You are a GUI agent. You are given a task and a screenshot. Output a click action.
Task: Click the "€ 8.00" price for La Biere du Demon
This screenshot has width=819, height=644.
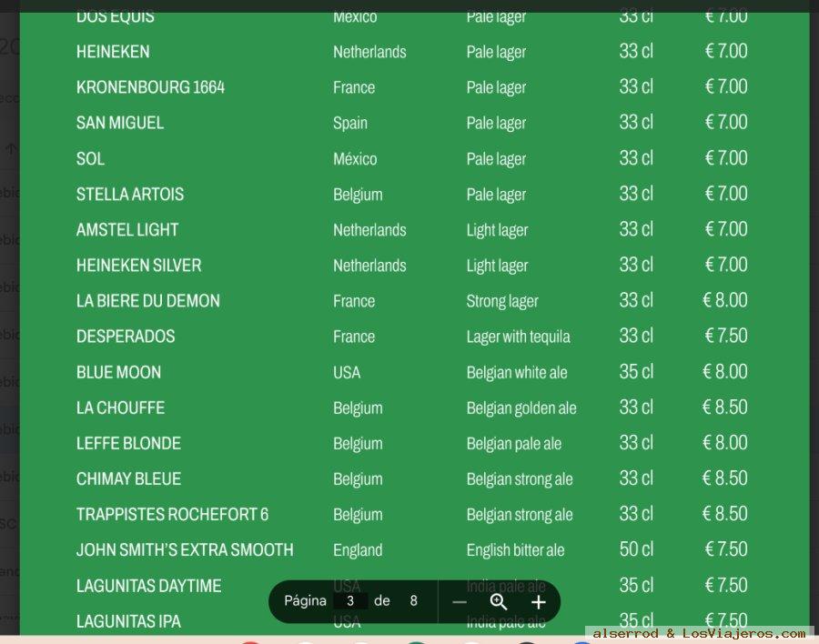(x=725, y=300)
